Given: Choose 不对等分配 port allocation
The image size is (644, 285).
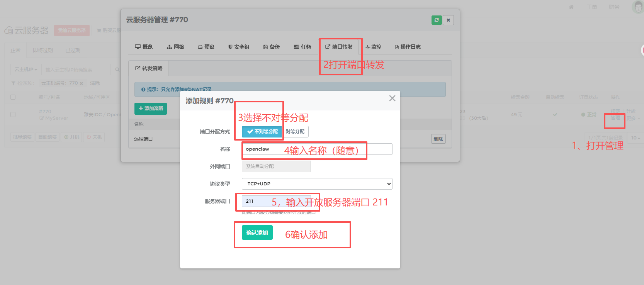Looking at the screenshot, I should pyautogui.click(x=262, y=132).
